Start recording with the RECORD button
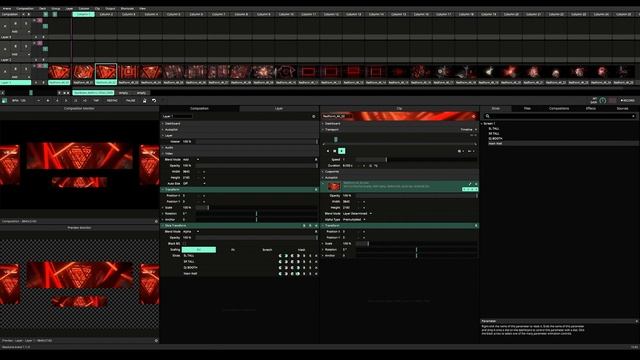 tap(627, 100)
